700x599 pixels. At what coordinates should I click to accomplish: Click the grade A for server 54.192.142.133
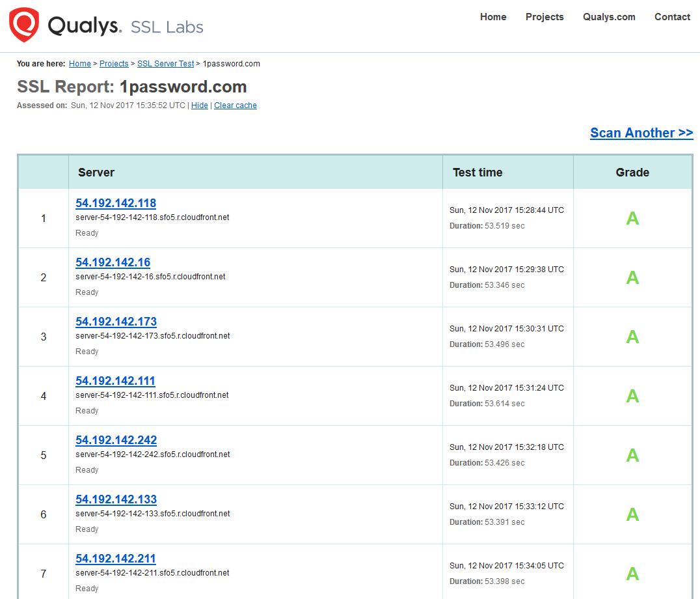tap(632, 514)
